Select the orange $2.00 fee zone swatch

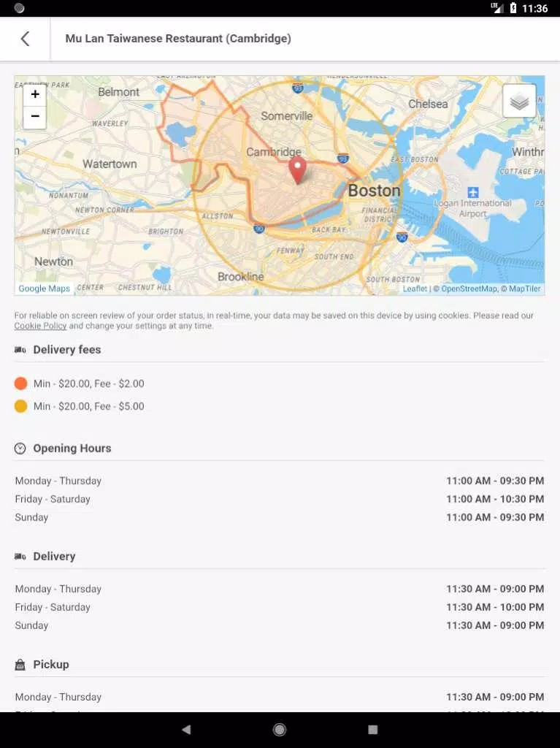point(20,383)
